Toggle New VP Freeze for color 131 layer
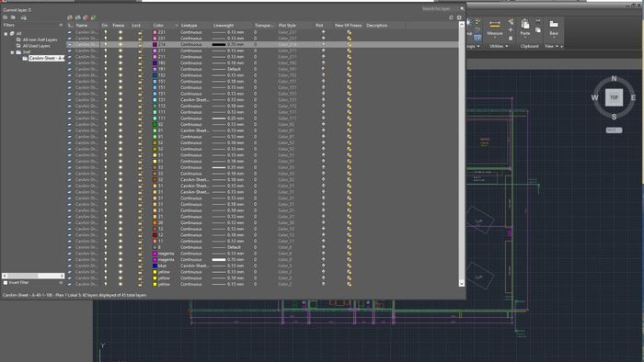Viewport: 644px width, 362px height. (x=349, y=99)
